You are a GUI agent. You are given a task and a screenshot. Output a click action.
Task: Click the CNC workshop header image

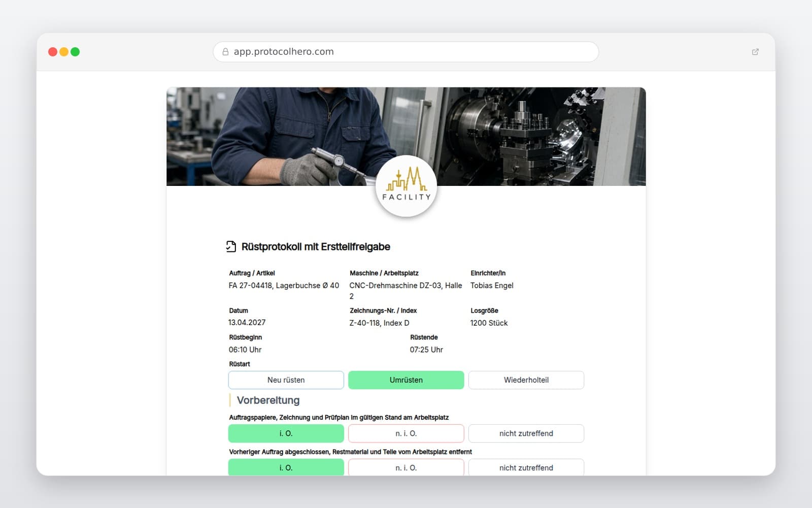[406, 136]
